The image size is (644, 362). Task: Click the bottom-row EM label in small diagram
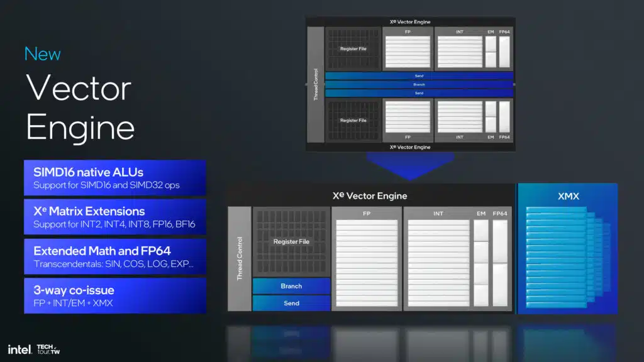click(491, 137)
